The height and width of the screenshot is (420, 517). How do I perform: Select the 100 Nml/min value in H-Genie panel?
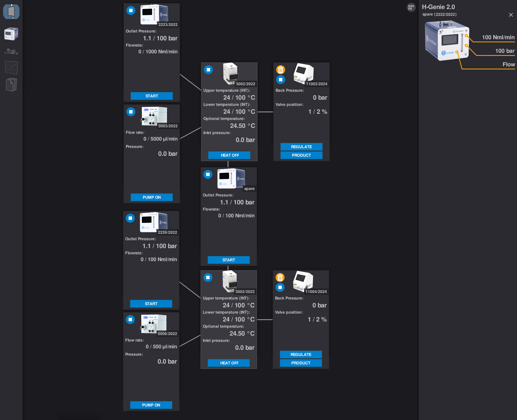[x=498, y=37]
